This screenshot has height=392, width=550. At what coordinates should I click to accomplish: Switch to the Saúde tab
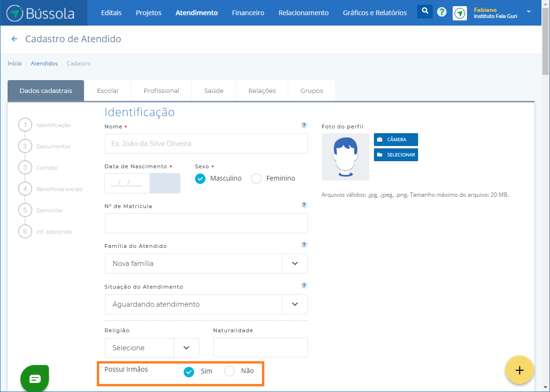(x=214, y=91)
